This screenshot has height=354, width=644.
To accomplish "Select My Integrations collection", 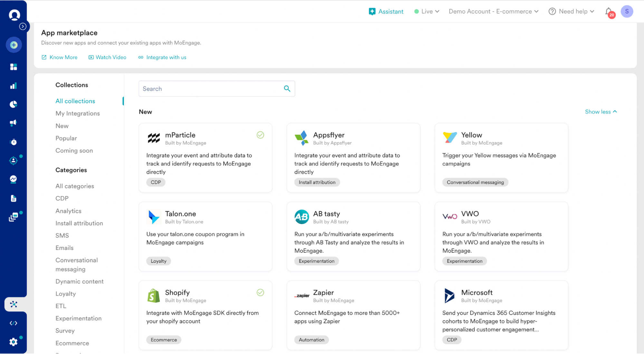I will [x=78, y=113].
